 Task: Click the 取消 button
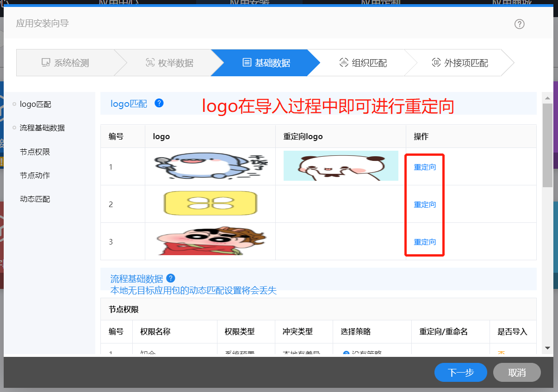[x=517, y=373]
